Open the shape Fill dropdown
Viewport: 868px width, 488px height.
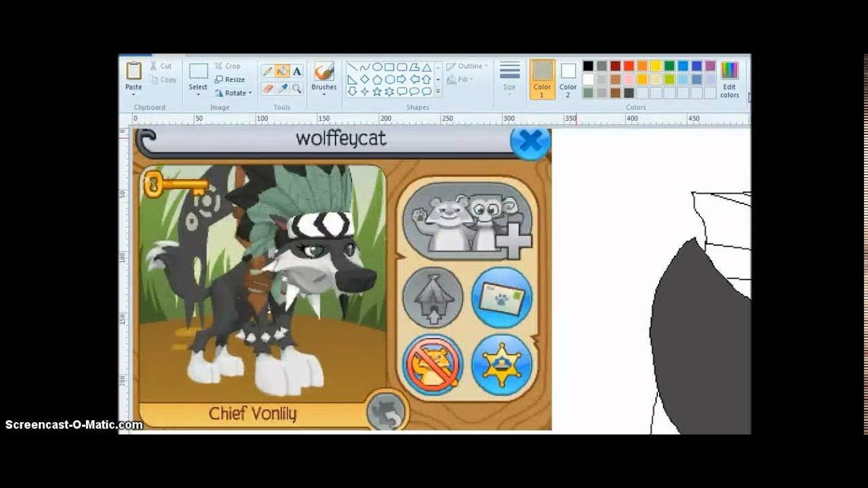[460, 79]
